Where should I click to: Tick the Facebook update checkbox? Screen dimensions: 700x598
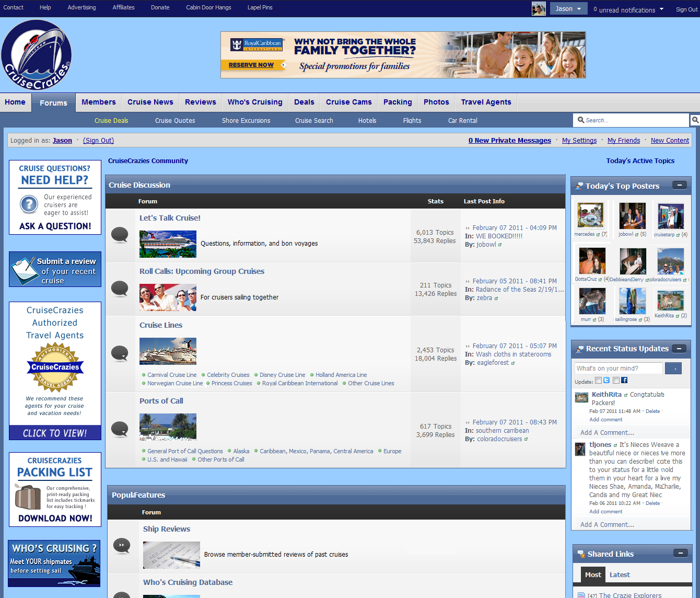(x=616, y=381)
